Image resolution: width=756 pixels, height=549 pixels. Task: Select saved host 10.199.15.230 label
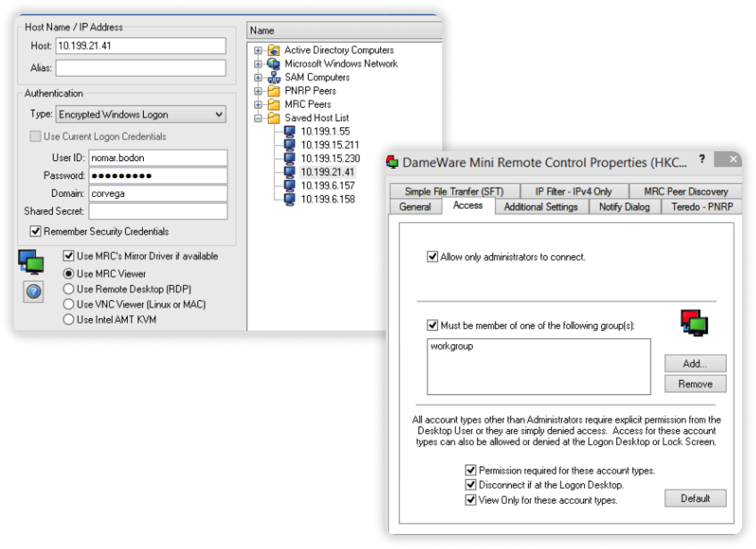(x=330, y=158)
